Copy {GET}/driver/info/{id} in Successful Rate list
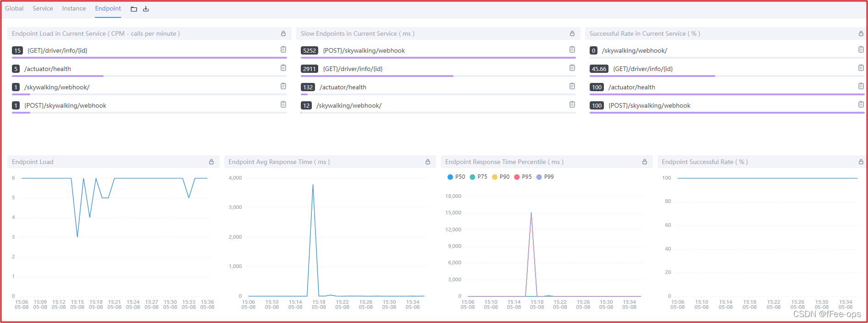This screenshot has width=868, height=323. (861, 68)
